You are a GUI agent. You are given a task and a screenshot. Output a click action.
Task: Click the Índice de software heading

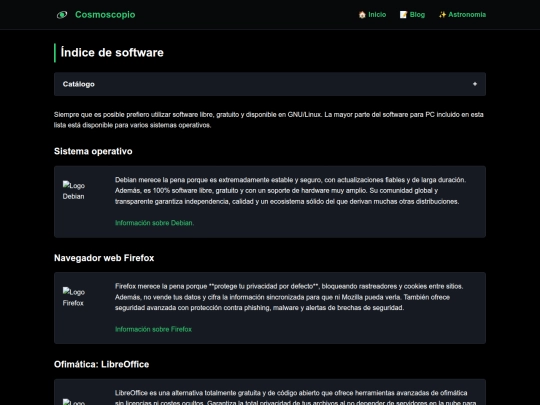tap(112, 53)
